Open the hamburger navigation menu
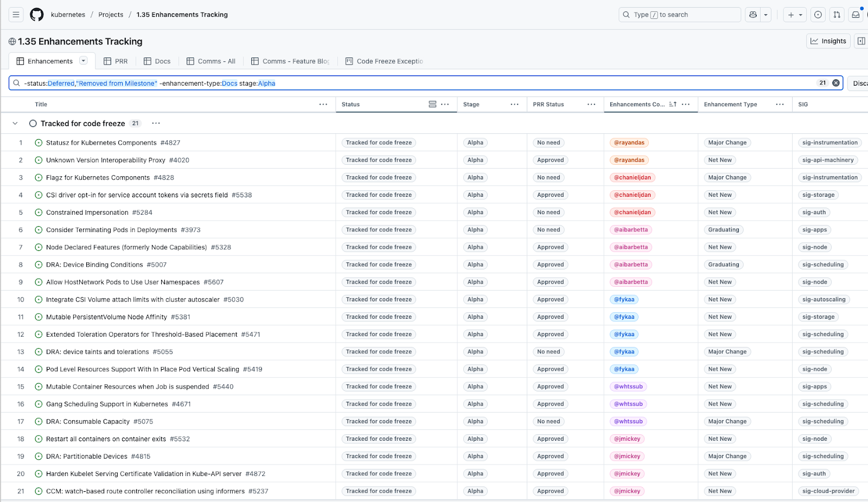Viewport: 868px width, 502px height. click(16, 15)
